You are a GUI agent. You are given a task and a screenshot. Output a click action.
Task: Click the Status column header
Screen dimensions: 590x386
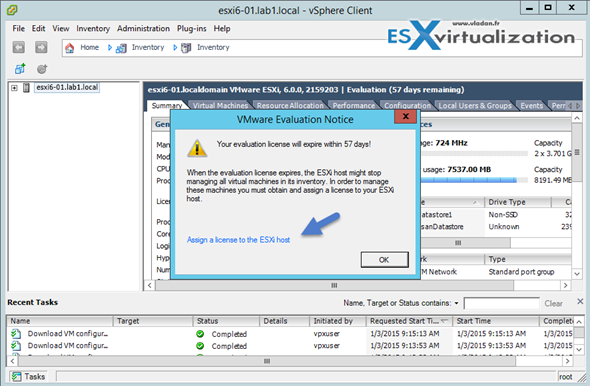(x=226, y=321)
